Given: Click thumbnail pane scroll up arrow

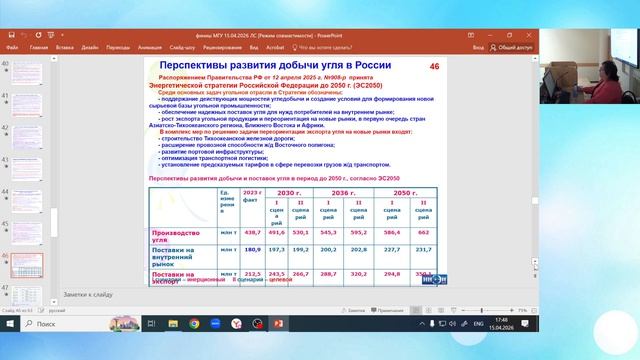Looking at the screenshot, I should [54, 59].
